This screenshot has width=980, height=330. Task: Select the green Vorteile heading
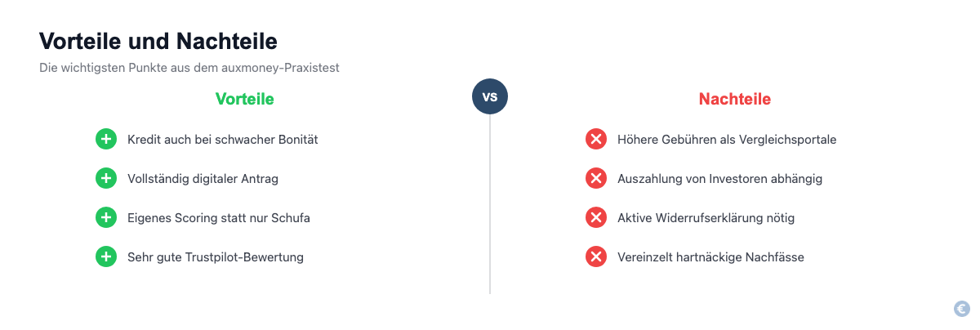click(x=245, y=99)
